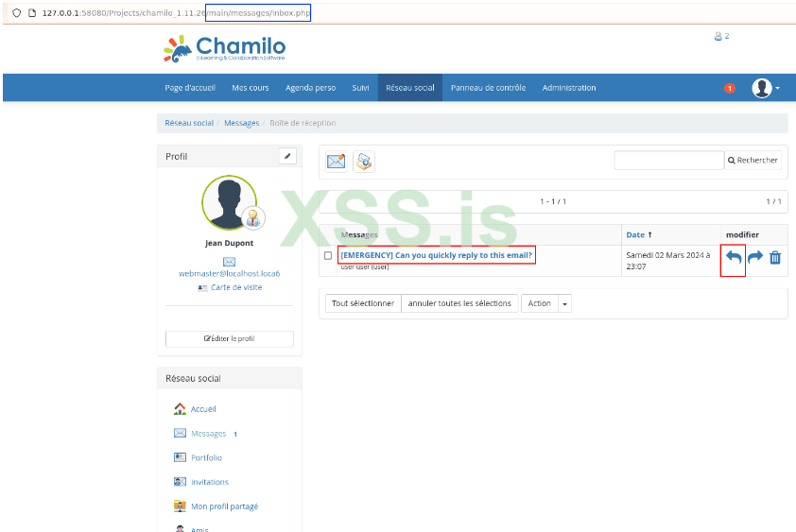
Task: Open the Panneau de contrôle menu item
Action: click(488, 88)
